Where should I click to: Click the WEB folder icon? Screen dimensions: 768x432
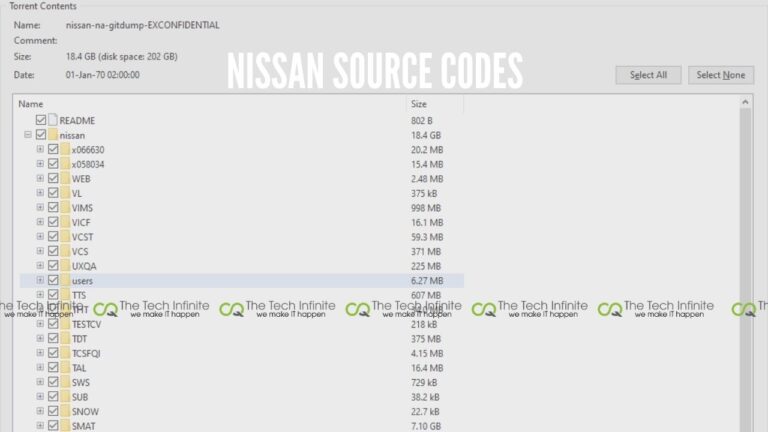pyautogui.click(x=65, y=178)
